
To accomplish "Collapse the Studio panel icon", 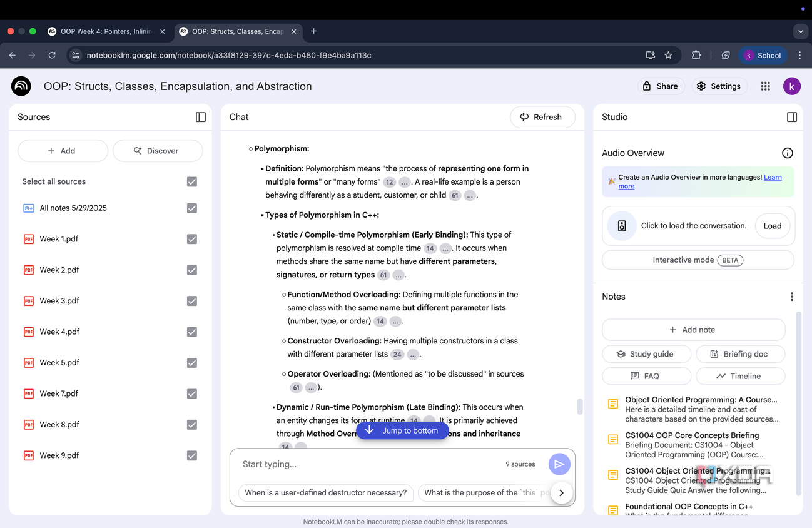I will 792,117.
